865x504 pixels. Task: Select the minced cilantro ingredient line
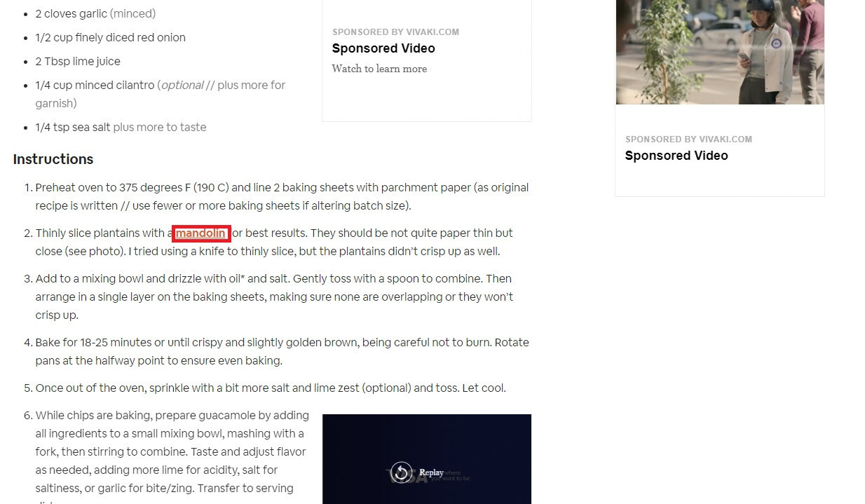click(x=161, y=94)
